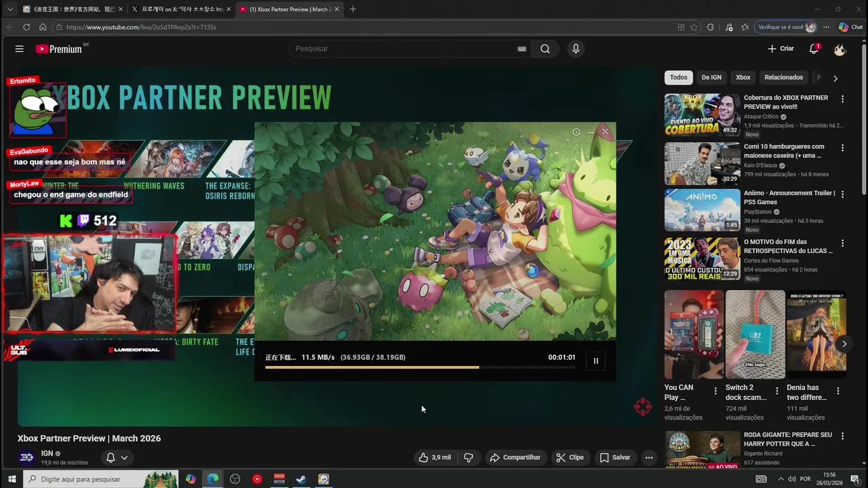The width and height of the screenshot is (868, 488).
Task: Select the De IGN filter chip
Action: [x=711, y=77]
